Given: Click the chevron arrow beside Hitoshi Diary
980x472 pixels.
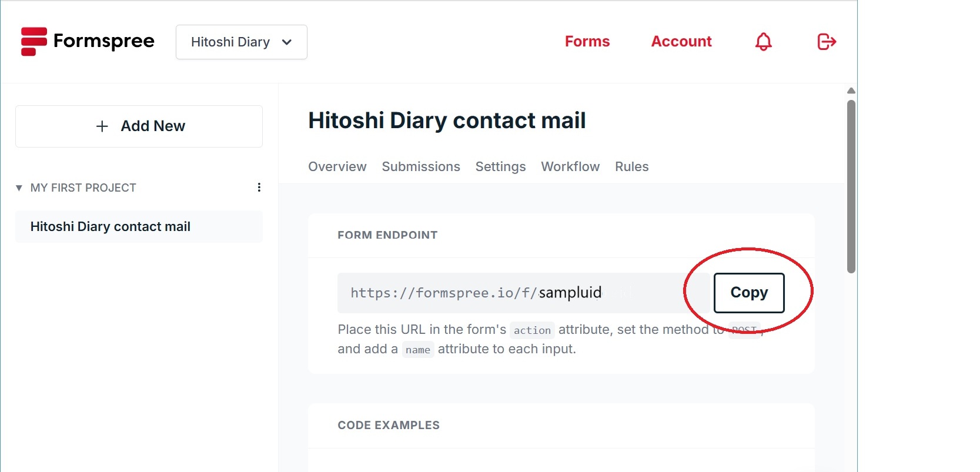Looking at the screenshot, I should (x=287, y=42).
